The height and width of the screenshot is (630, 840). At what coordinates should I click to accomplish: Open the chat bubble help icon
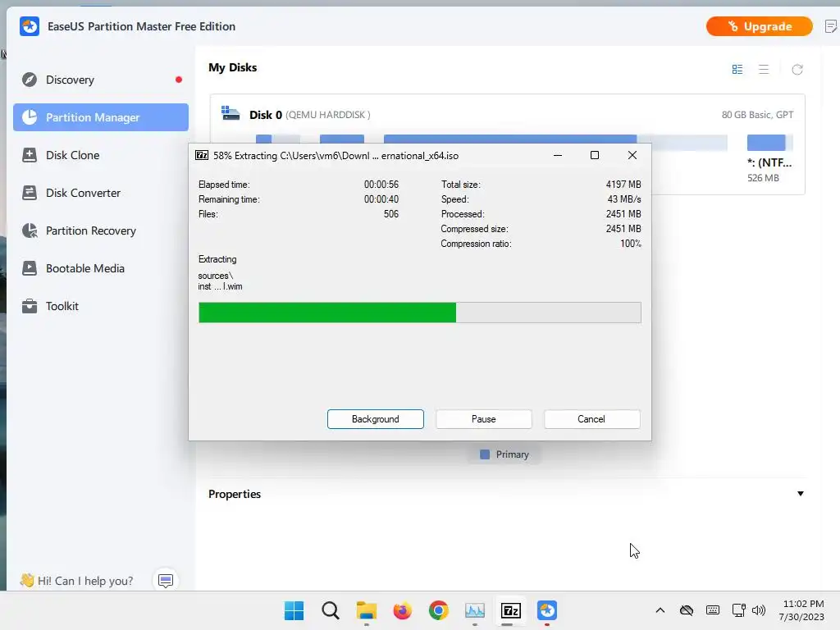(166, 581)
